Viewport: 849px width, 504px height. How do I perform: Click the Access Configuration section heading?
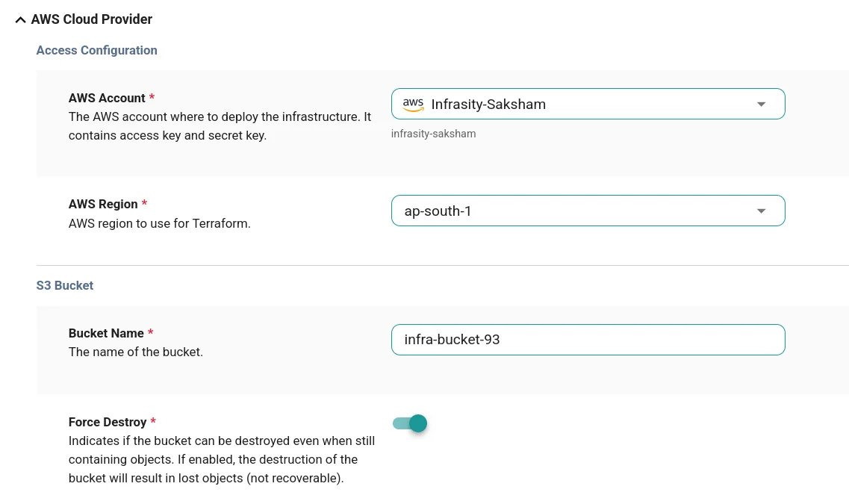pyautogui.click(x=97, y=50)
